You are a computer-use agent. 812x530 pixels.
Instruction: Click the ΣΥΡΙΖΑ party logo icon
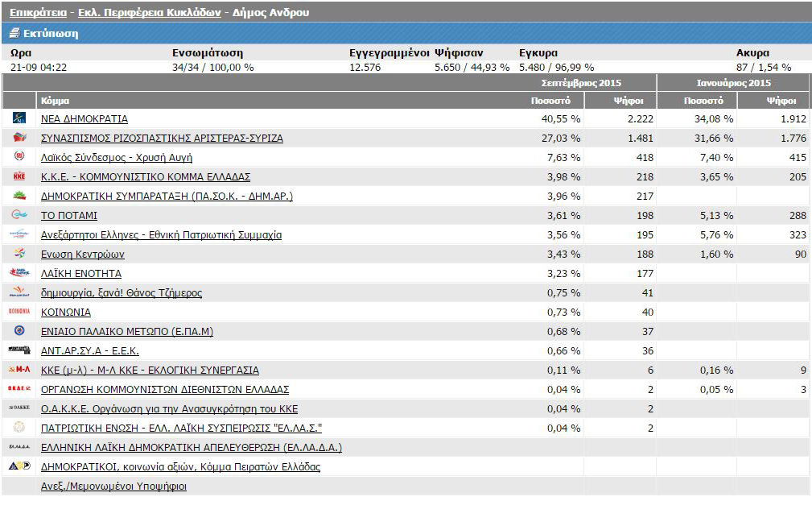(19, 137)
